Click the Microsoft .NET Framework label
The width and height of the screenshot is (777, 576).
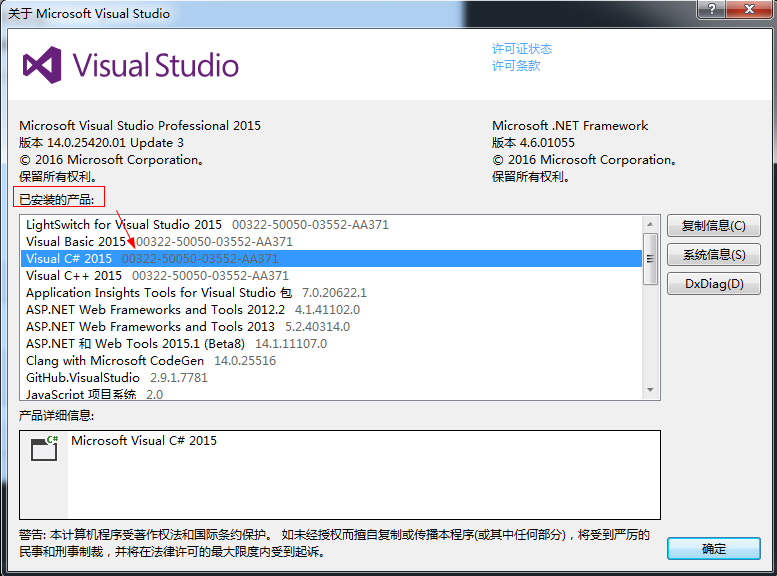click(x=570, y=125)
